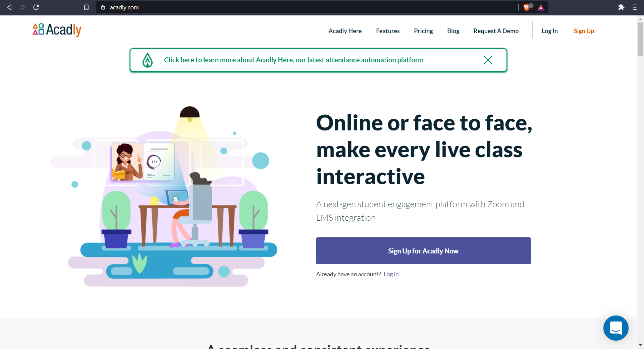
Task: Click the Acadly logo in header
Action: click(x=57, y=30)
